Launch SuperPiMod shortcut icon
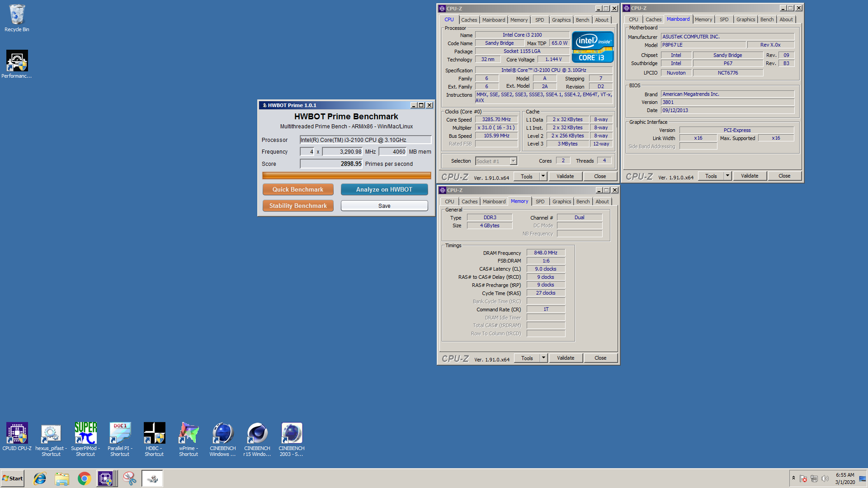 point(85,439)
